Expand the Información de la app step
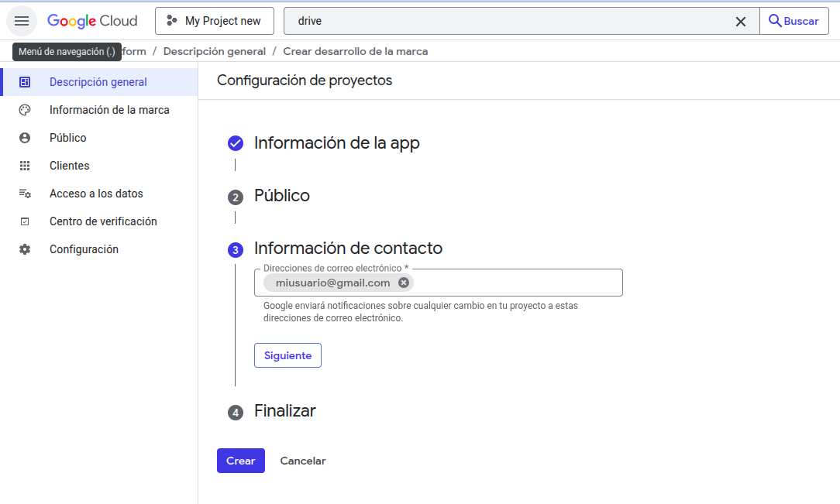840x504 pixels. tap(336, 143)
